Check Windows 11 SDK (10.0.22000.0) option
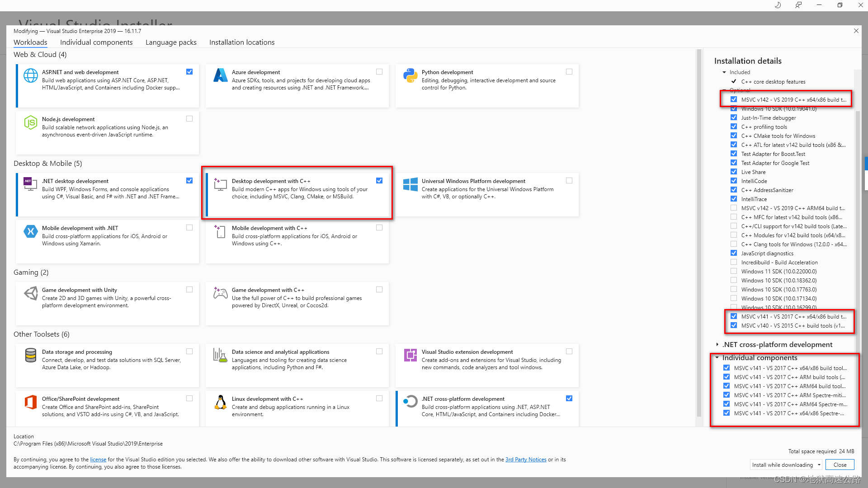The image size is (868, 488). (x=734, y=271)
